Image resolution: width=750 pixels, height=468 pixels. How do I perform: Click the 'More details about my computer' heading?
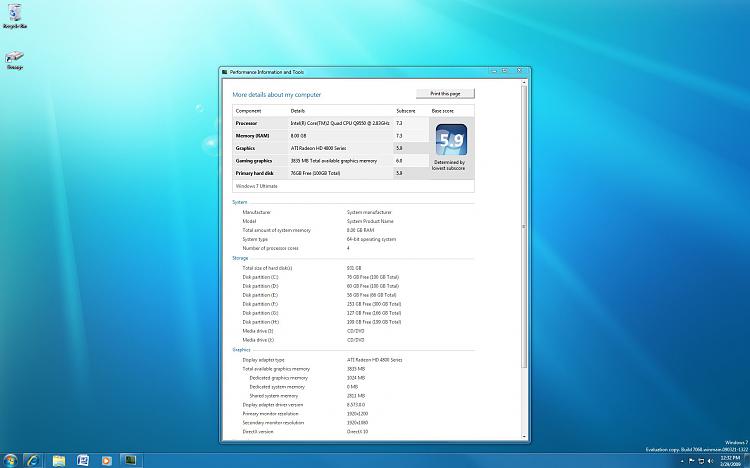pyautogui.click(x=276, y=95)
